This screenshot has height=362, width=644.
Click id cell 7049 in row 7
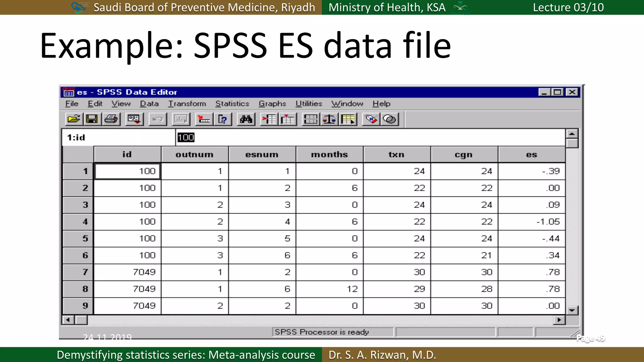[127, 272]
